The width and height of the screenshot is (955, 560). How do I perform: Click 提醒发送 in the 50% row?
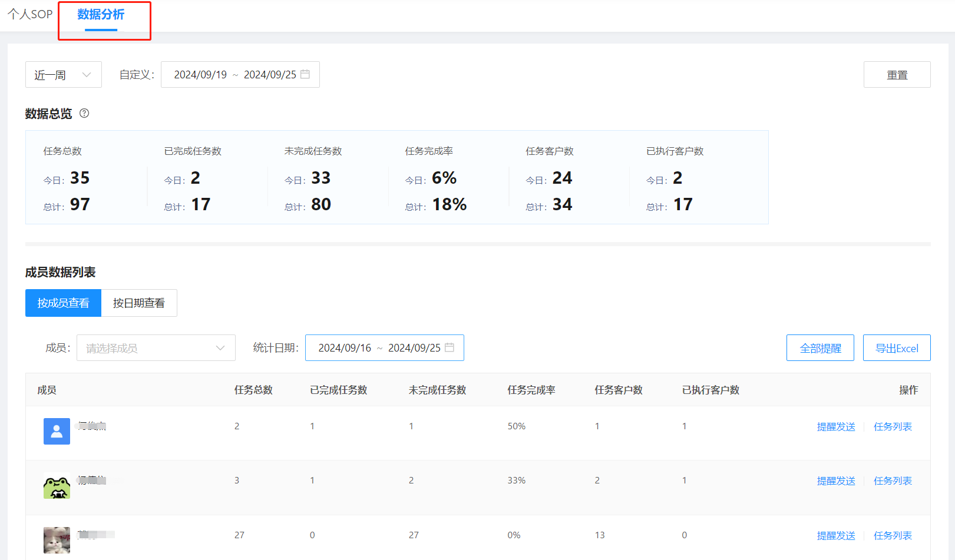(836, 427)
